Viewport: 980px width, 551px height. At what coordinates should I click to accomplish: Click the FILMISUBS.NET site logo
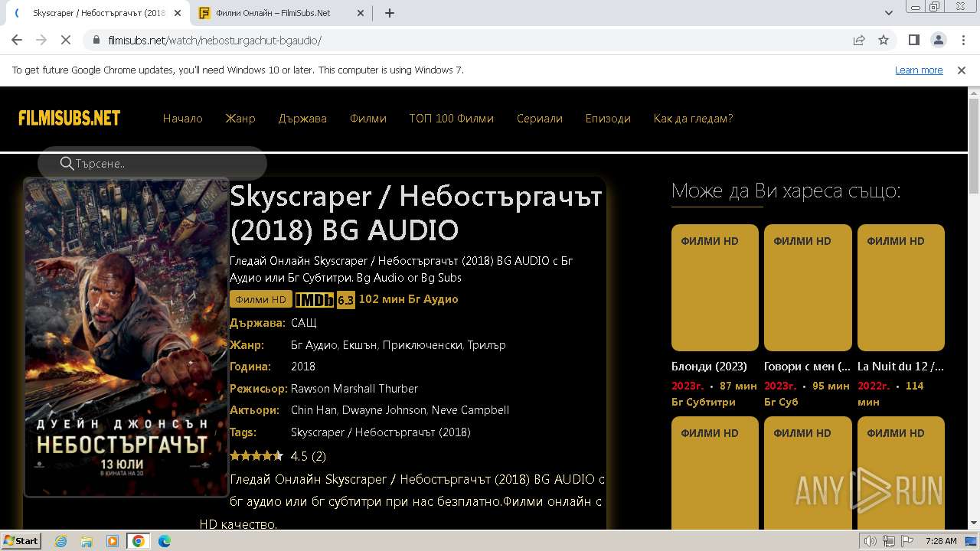coord(70,118)
